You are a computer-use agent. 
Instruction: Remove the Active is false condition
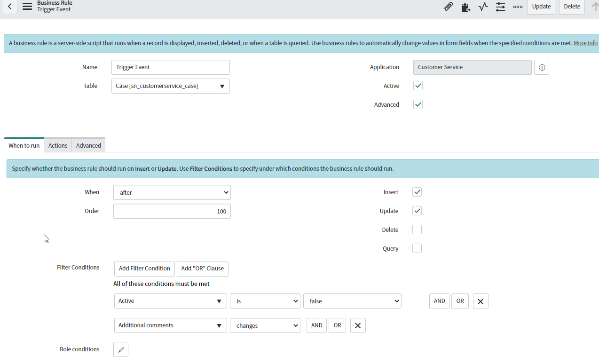481,301
